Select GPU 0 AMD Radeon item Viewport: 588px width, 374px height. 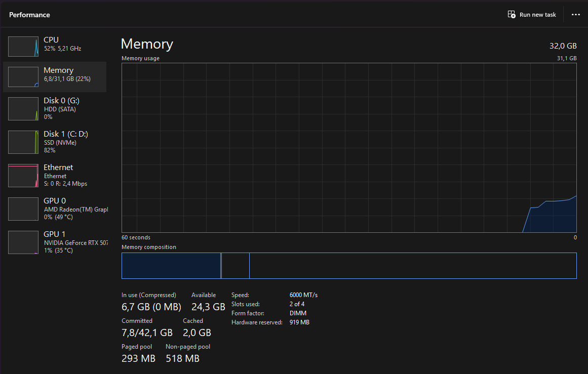click(55, 209)
